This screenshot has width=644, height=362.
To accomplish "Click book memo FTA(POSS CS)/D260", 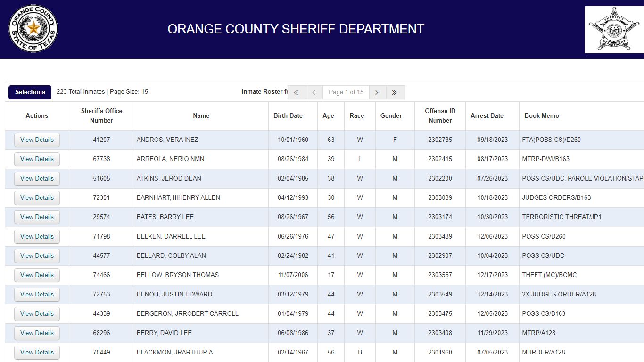I will [x=551, y=140].
